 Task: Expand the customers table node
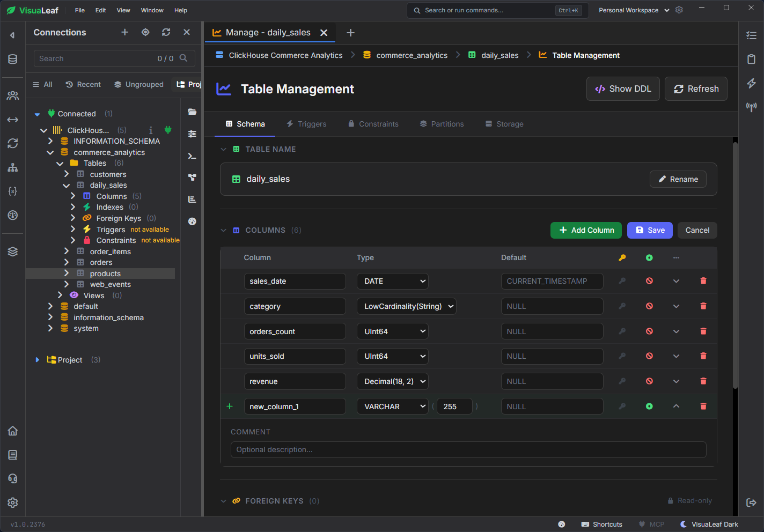pyautogui.click(x=67, y=174)
